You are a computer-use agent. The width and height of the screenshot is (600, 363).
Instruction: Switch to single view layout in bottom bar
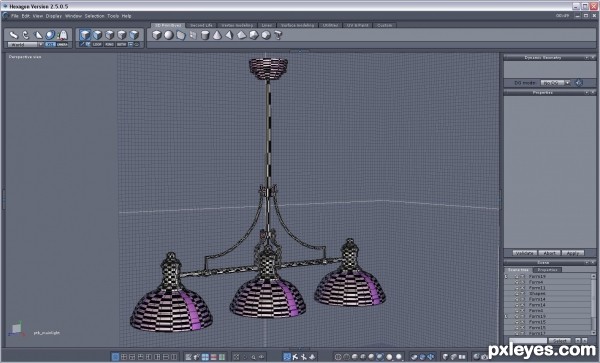point(115,357)
